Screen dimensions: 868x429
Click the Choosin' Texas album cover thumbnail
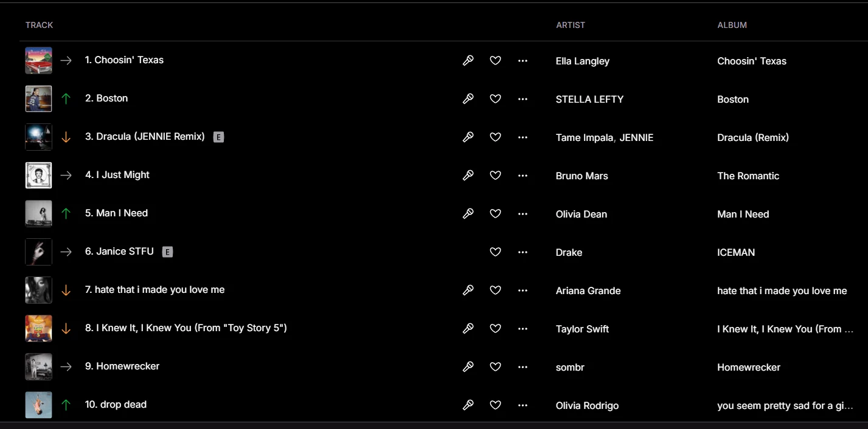pyautogui.click(x=38, y=61)
